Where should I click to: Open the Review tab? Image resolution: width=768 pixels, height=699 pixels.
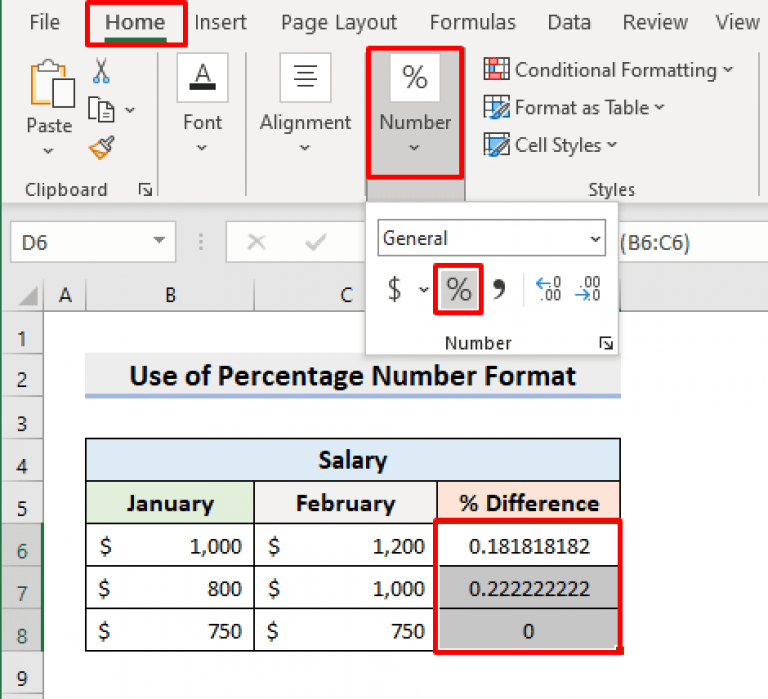point(655,23)
